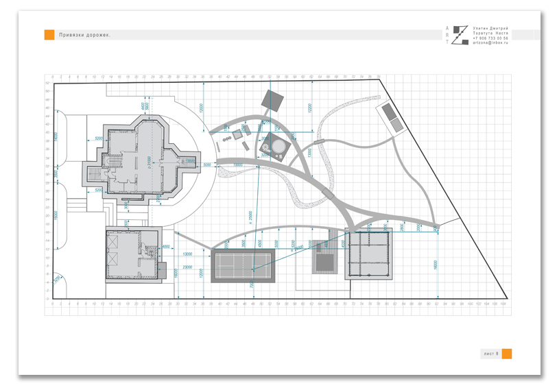The image size is (557, 392).
Task: Click axis number "108" on the bottom scale
Action: coord(503,304)
